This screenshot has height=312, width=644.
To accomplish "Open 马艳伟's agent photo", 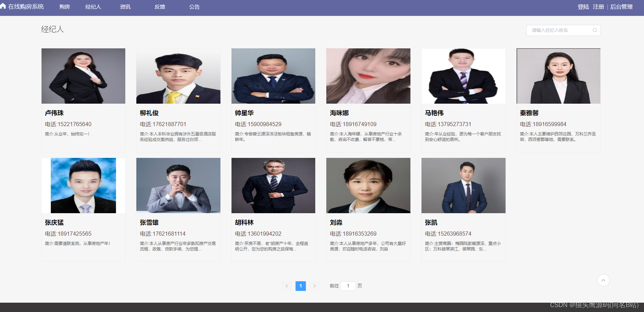I will click(x=463, y=76).
